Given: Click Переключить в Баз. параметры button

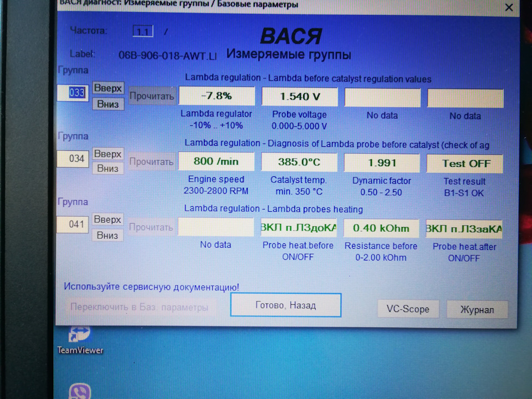Looking at the screenshot, I should pos(140,307).
